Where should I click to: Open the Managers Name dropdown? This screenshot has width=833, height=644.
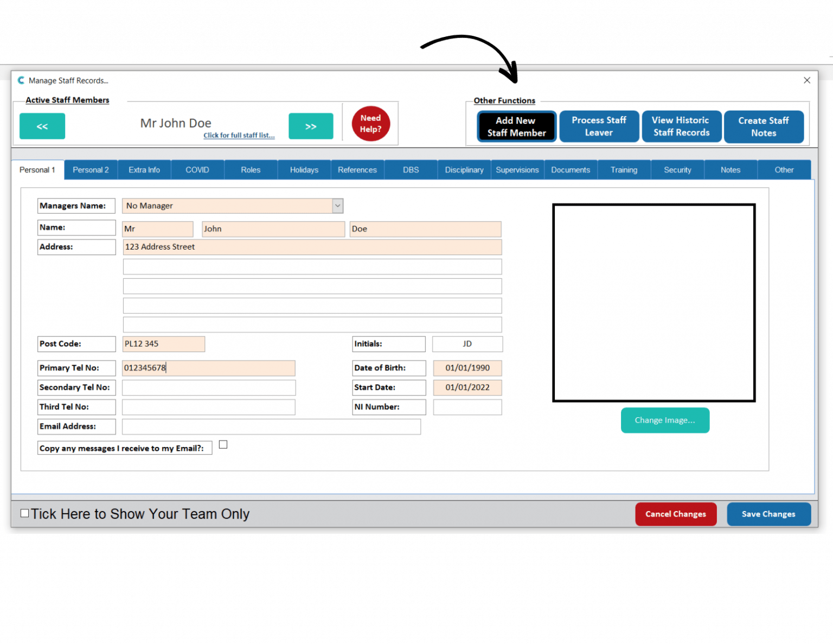(x=337, y=206)
